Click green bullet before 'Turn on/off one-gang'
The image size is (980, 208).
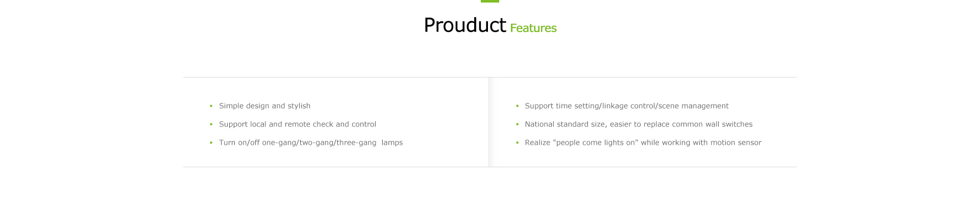[x=211, y=143]
